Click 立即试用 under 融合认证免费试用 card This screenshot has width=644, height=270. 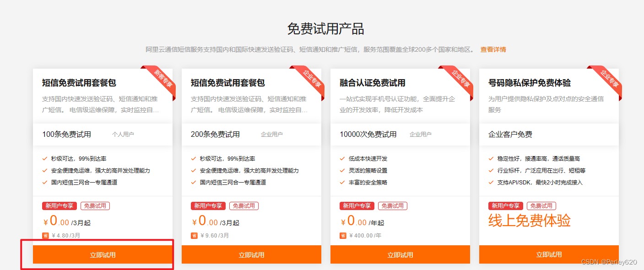[400, 254]
